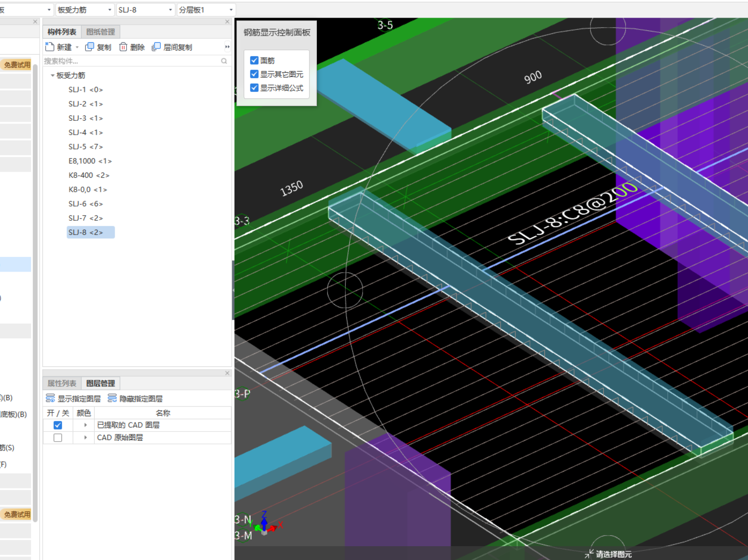Click the toolbar overflow arrows icon
This screenshot has width=748, height=560.
227,47
